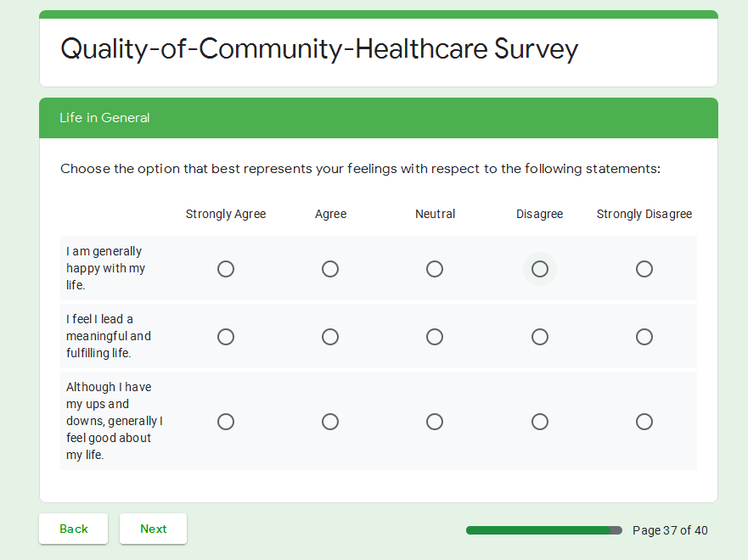Go to the next survey page

pyautogui.click(x=153, y=529)
